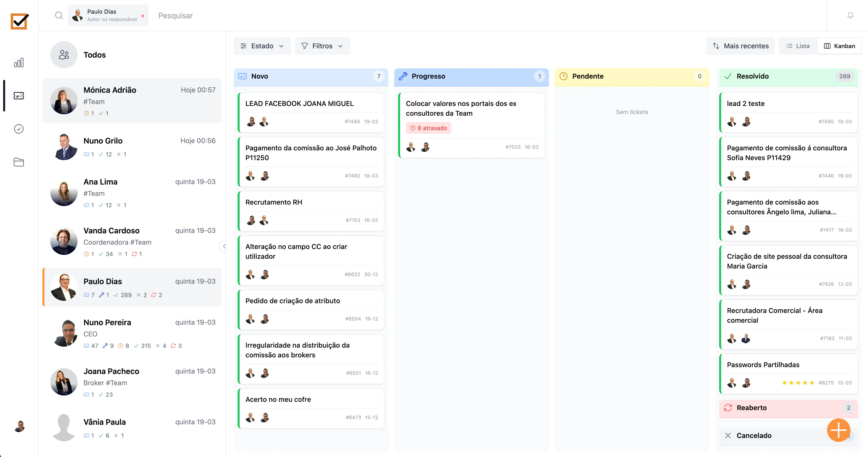Open the tickets sidebar icon
This screenshot has width=868, height=457.
(19, 96)
